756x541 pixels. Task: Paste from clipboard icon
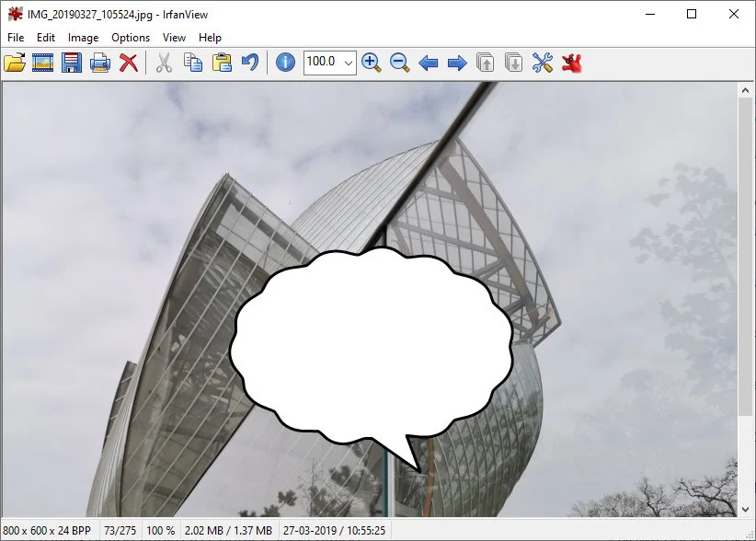coord(222,63)
